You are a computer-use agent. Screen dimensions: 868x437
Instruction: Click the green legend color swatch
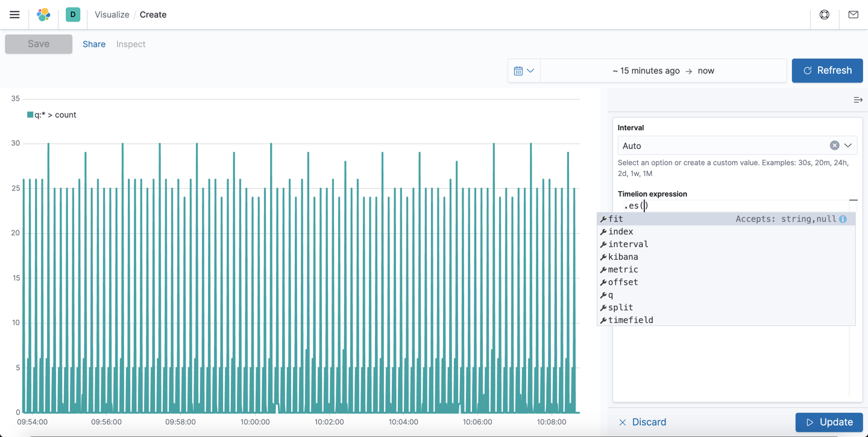[29, 114]
